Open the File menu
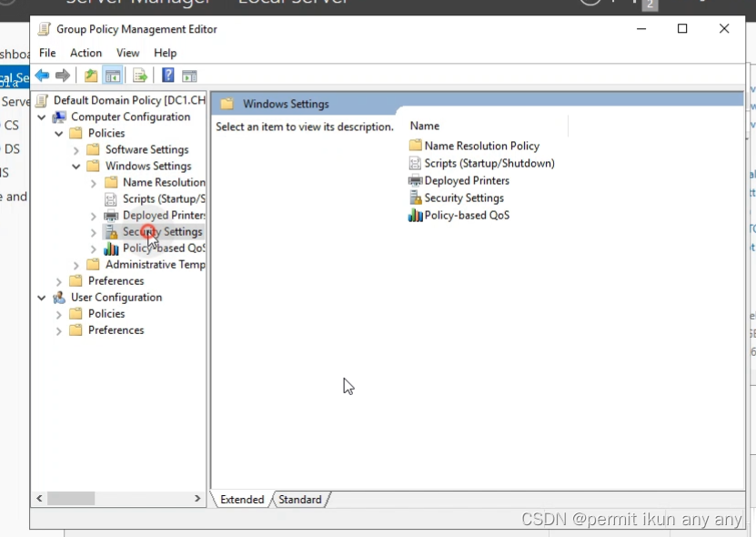Screen dimensions: 756x537 [47, 53]
